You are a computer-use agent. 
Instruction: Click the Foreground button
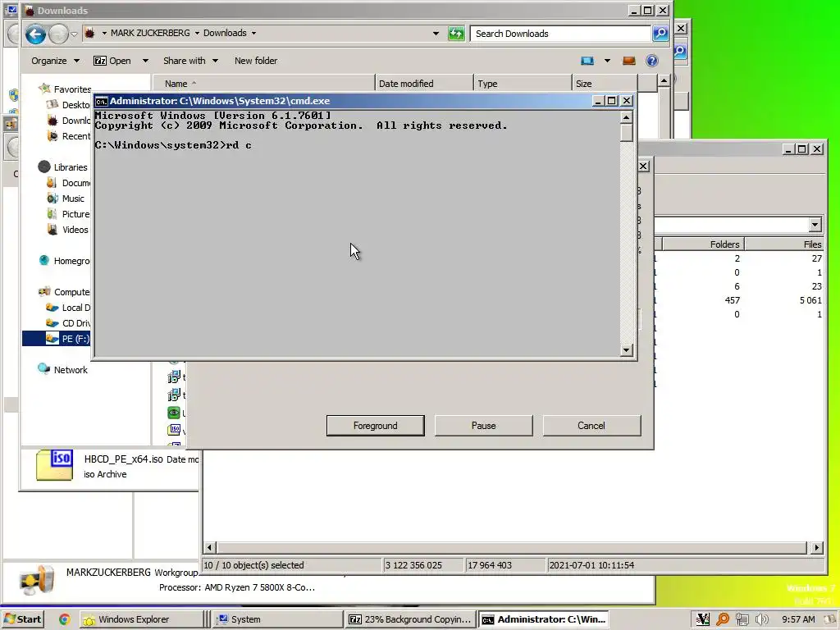375,426
